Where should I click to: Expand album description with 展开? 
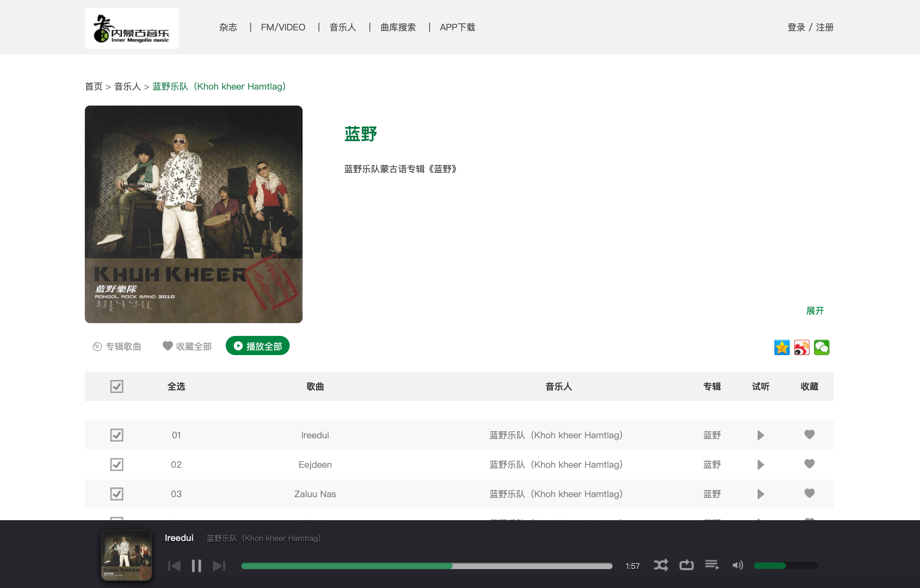815,311
